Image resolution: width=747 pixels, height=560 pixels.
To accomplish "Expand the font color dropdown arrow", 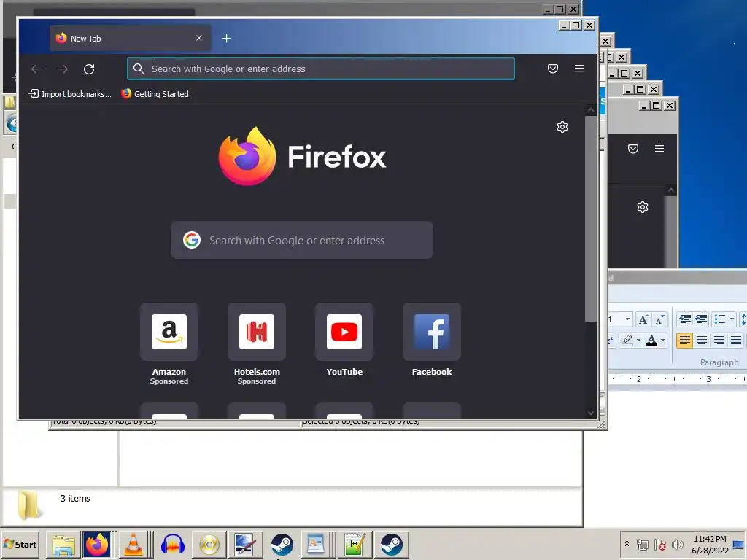I will [x=662, y=340].
